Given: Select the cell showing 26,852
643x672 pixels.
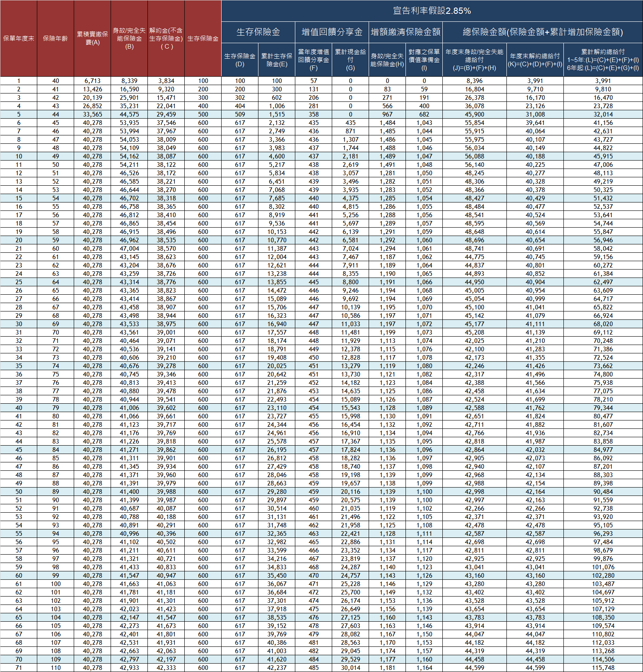Looking at the screenshot, I should pyautogui.click(x=92, y=106).
